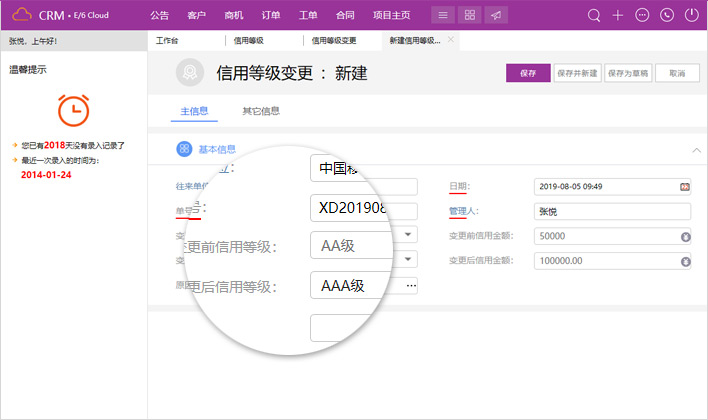
Task: Select the 客户 menu item
Action: (196, 15)
